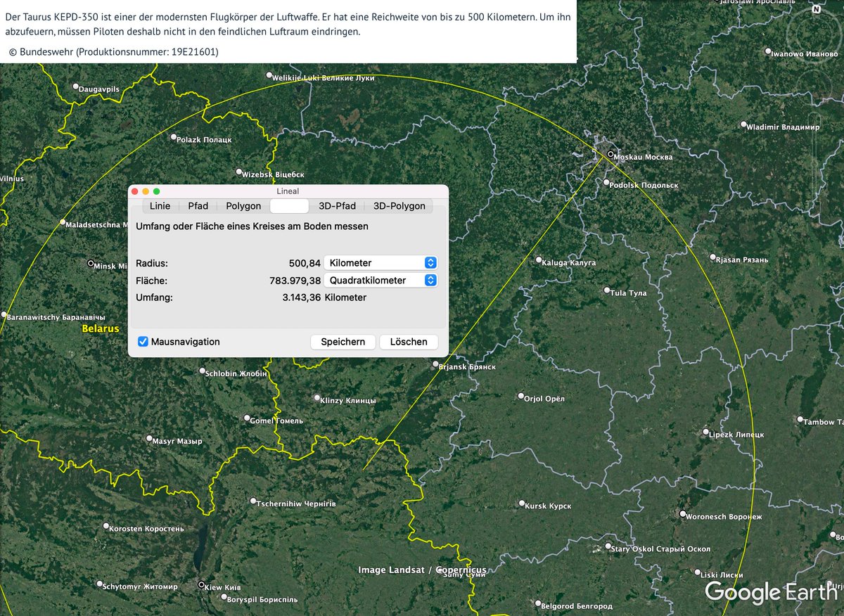Click the Speichern button
This screenshot has height=616, width=844.
point(343,342)
